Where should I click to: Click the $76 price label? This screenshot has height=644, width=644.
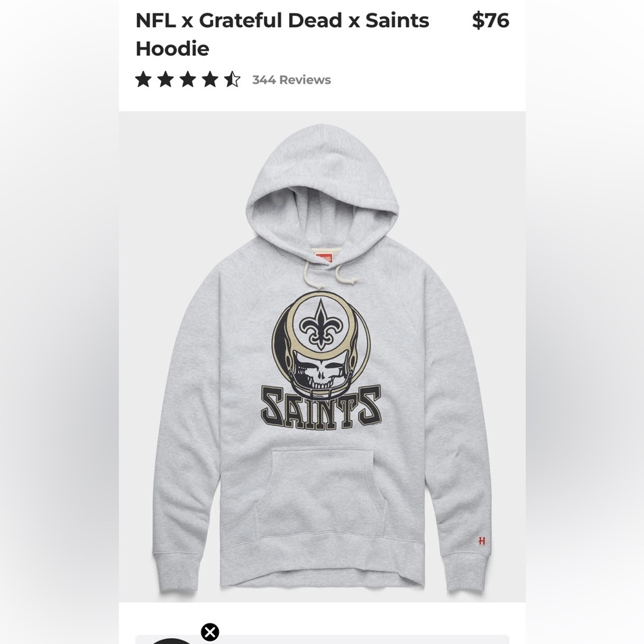[490, 21]
